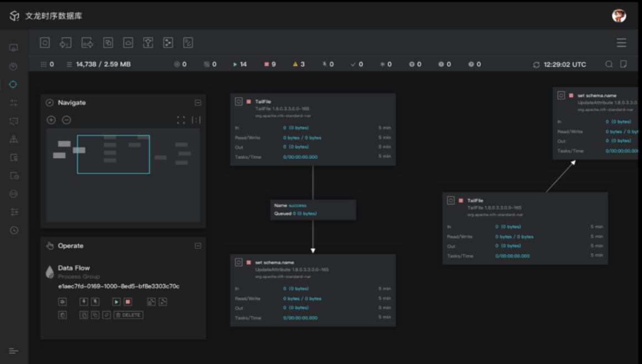Click the red stop status on top-left TailFile
Image resolution: width=642 pixels, height=364 pixels.
(x=248, y=101)
